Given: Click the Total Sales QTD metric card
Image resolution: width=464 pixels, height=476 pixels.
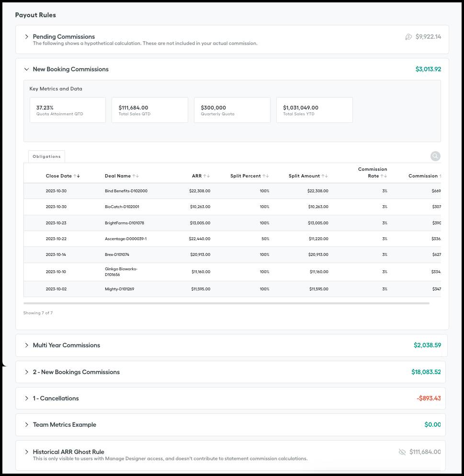Looking at the screenshot, I should 150,110.
